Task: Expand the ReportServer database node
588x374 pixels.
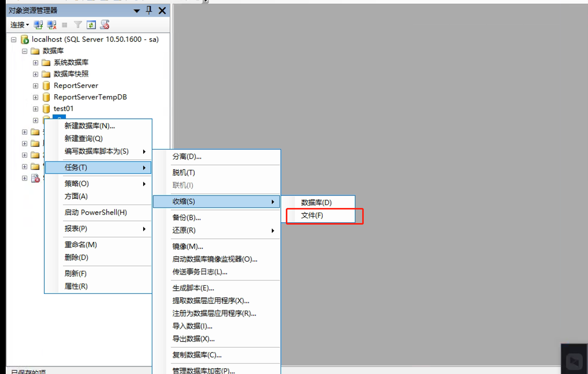Action: tap(36, 86)
